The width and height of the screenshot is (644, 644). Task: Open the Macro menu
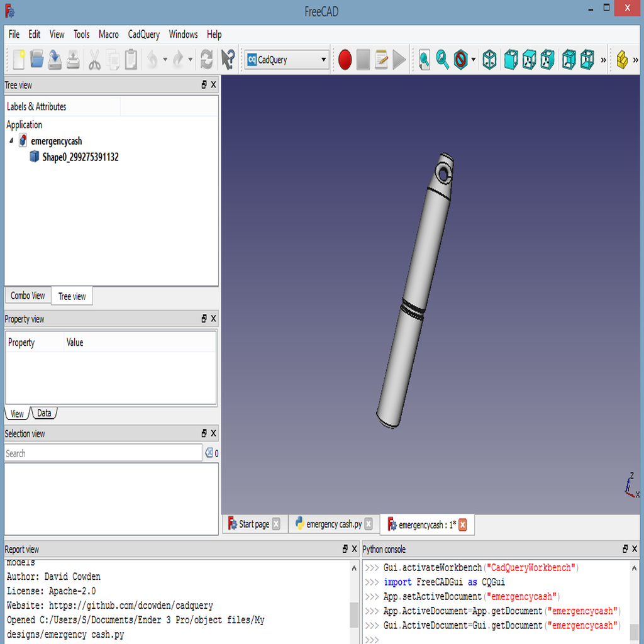tap(109, 35)
